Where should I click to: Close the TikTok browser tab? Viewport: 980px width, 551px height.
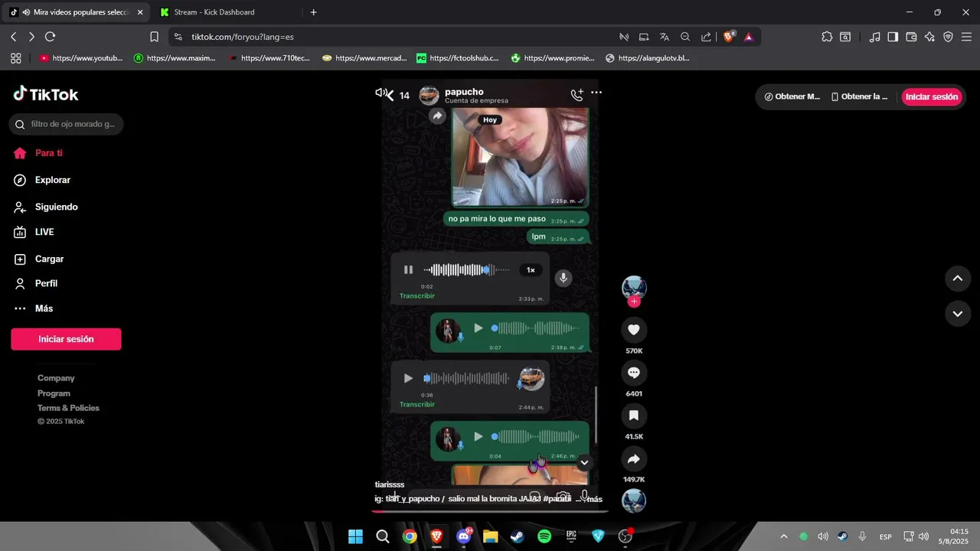tap(140, 12)
